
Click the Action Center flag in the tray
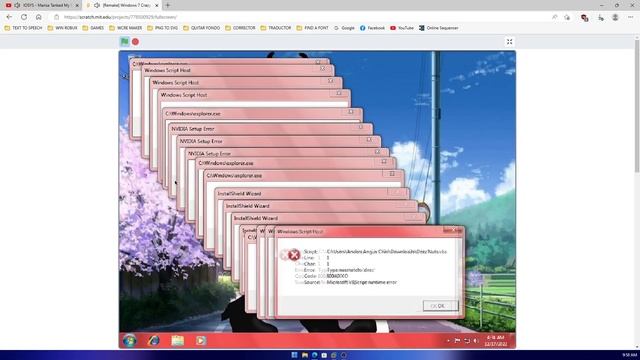[x=457, y=341]
